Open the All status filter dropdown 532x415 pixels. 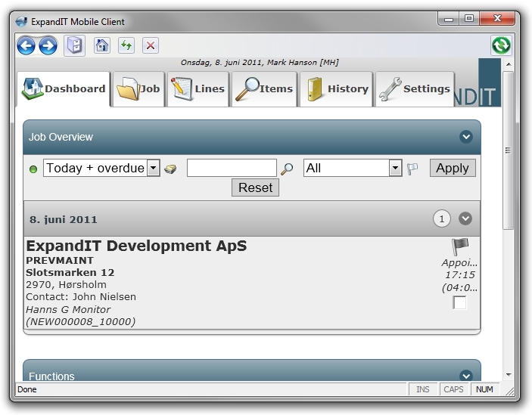pos(353,168)
